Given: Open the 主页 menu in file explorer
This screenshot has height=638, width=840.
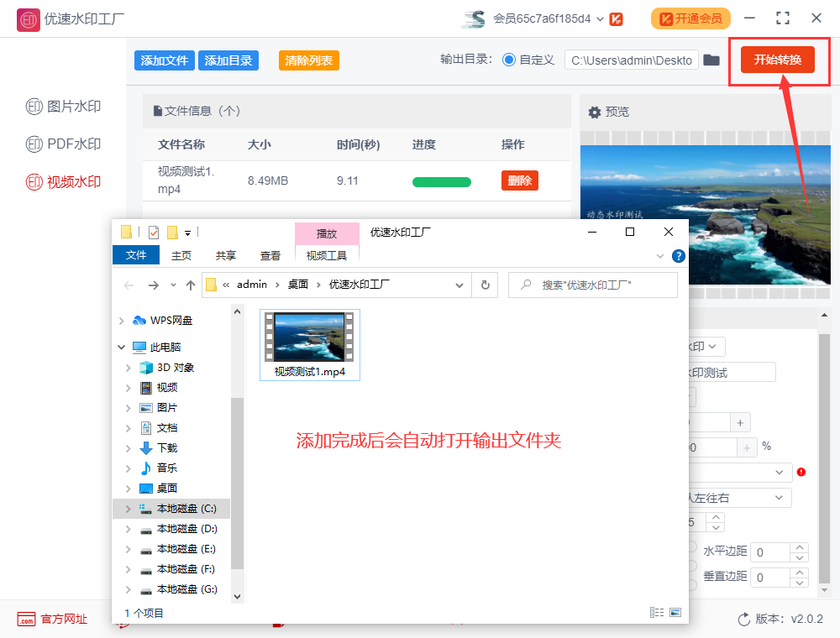Looking at the screenshot, I should pyautogui.click(x=181, y=255).
